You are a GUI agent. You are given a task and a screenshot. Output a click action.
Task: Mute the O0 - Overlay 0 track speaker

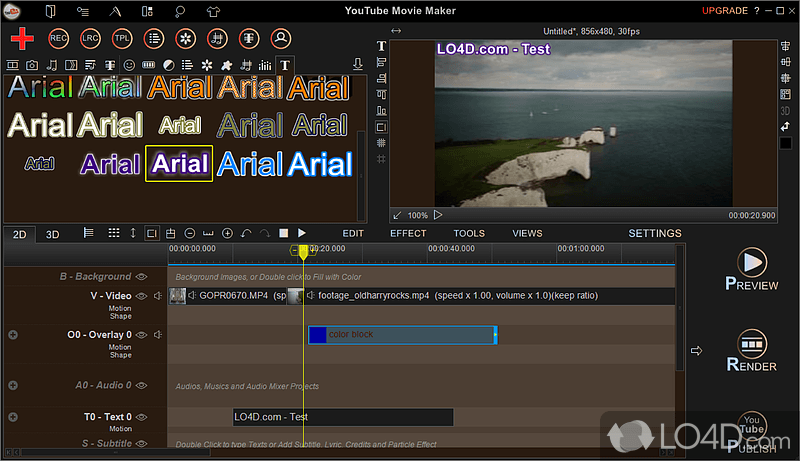(157, 335)
